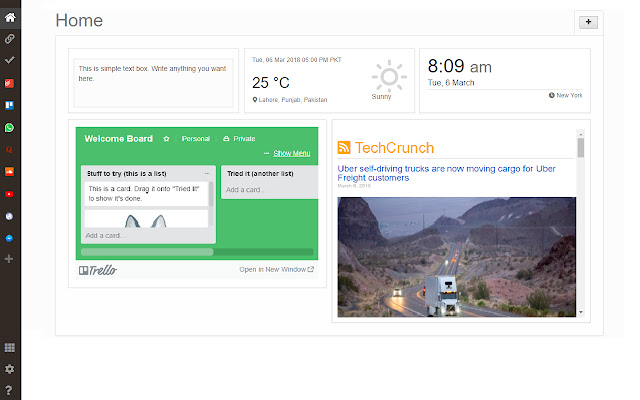640x400 pixels.
Task: Open the red Quora Q icon in sidebar
Action: point(9,150)
